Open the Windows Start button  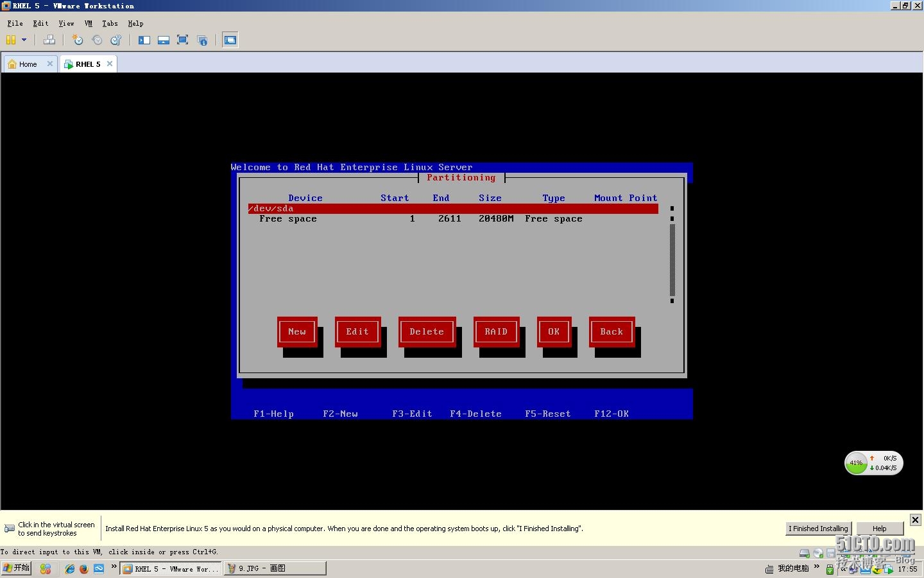pyautogui.click(x=16, y=568)
